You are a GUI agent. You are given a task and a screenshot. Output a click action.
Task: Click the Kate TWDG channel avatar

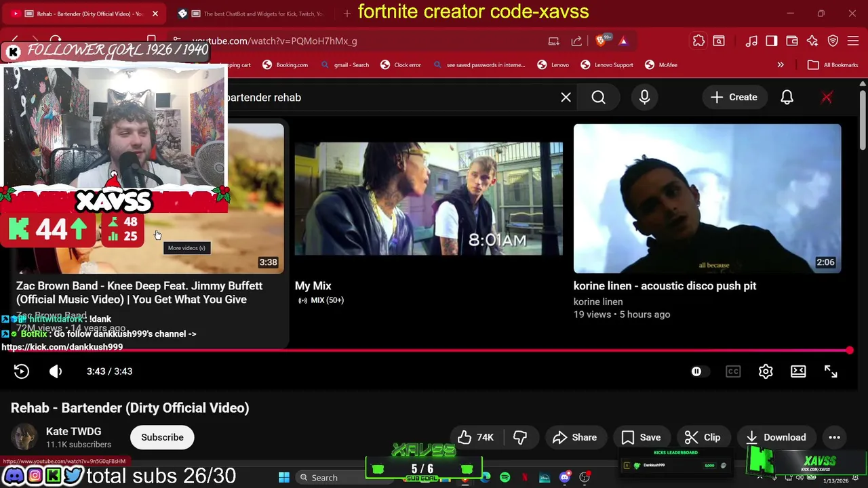pyautogui.click(x=24, y=438)
